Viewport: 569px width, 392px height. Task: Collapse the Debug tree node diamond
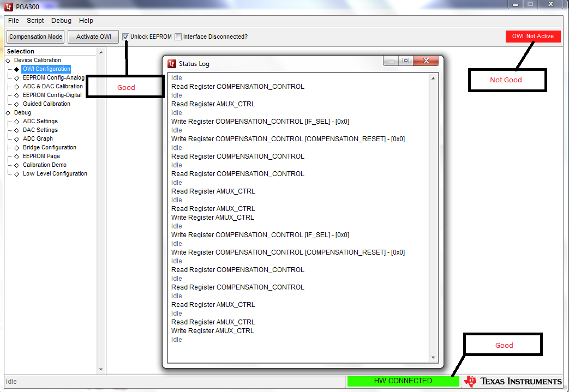tap(8, 113)
